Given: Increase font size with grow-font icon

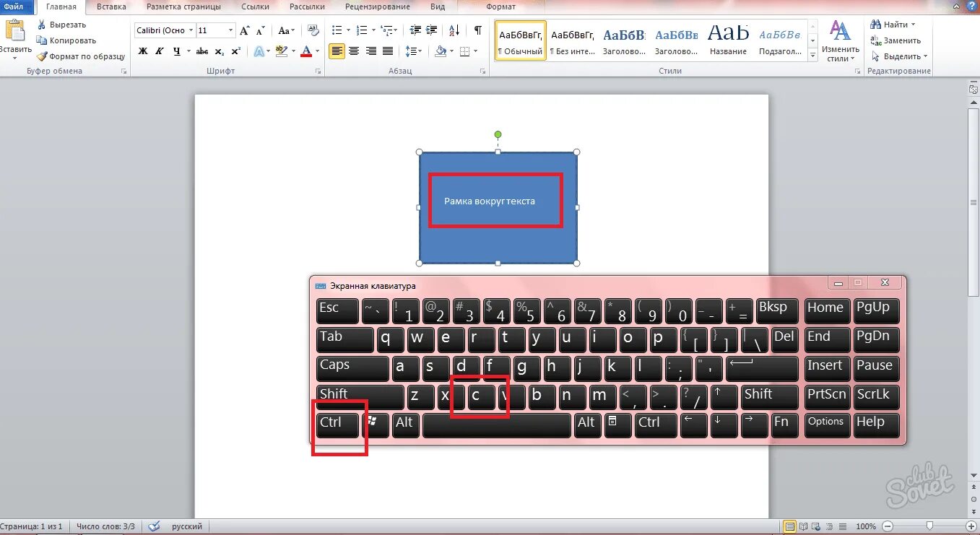Looking at the screenshot, I should [245, 30].
